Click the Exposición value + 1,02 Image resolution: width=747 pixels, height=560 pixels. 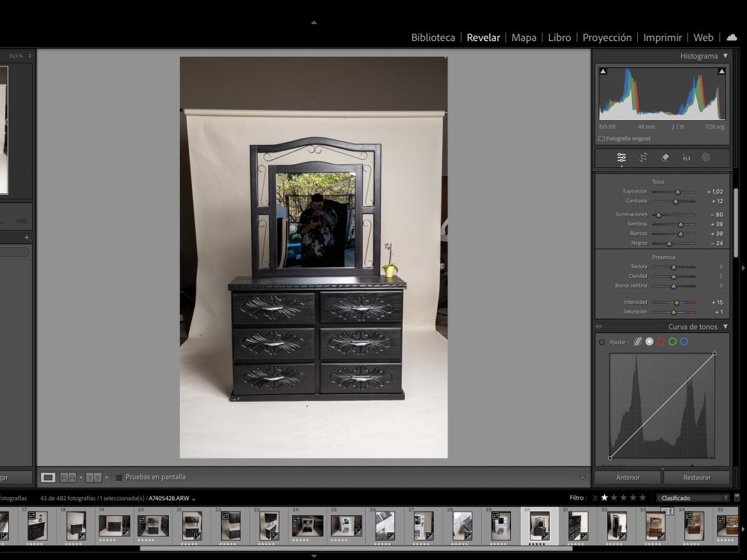(715, 191)
